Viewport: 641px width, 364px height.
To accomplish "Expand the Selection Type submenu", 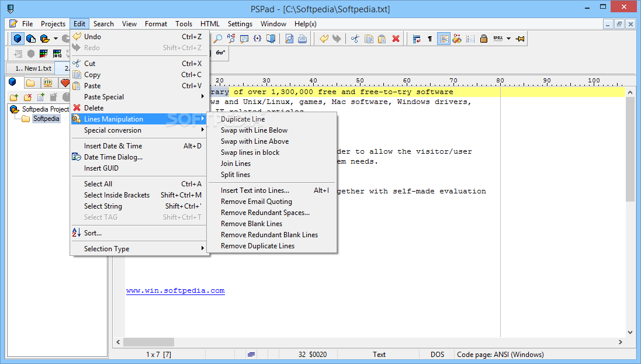I will point(140,249).
